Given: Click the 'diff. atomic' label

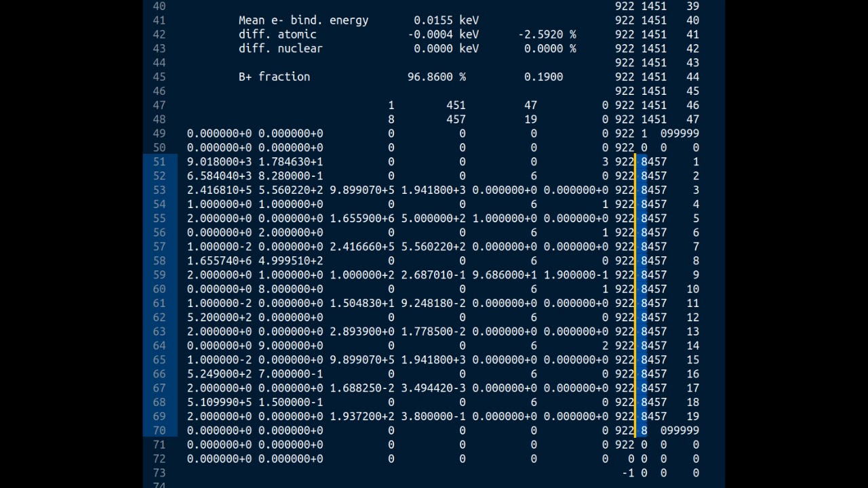Looking at the screenshot, I should tap(277, 35).
